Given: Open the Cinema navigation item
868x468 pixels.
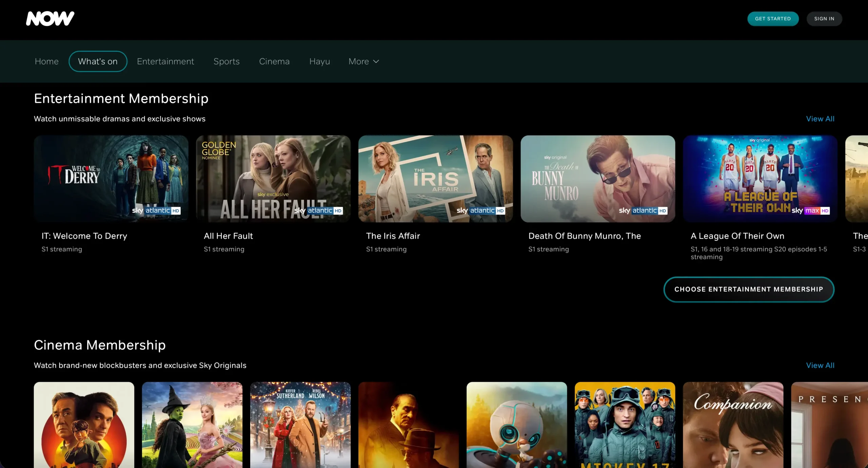Looking at the screenshot, I should pyautogui.click(x=274, y=61).
